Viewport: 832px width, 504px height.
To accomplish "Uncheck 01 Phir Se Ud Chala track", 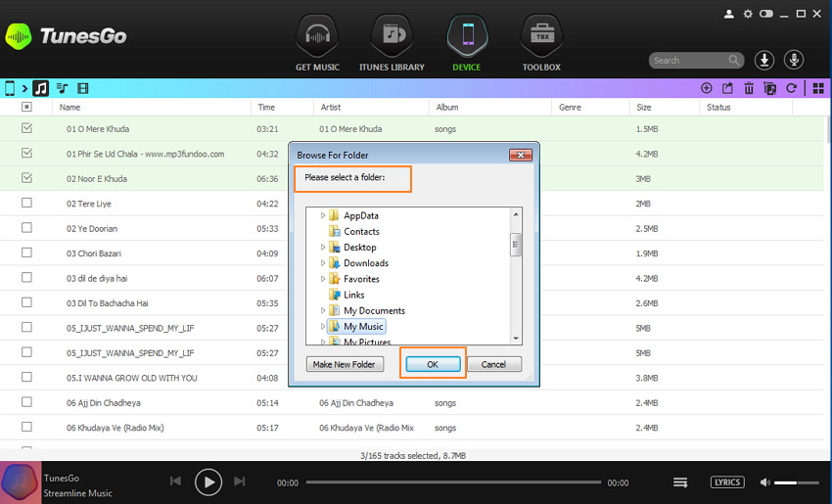I will (x=26, y=153).
